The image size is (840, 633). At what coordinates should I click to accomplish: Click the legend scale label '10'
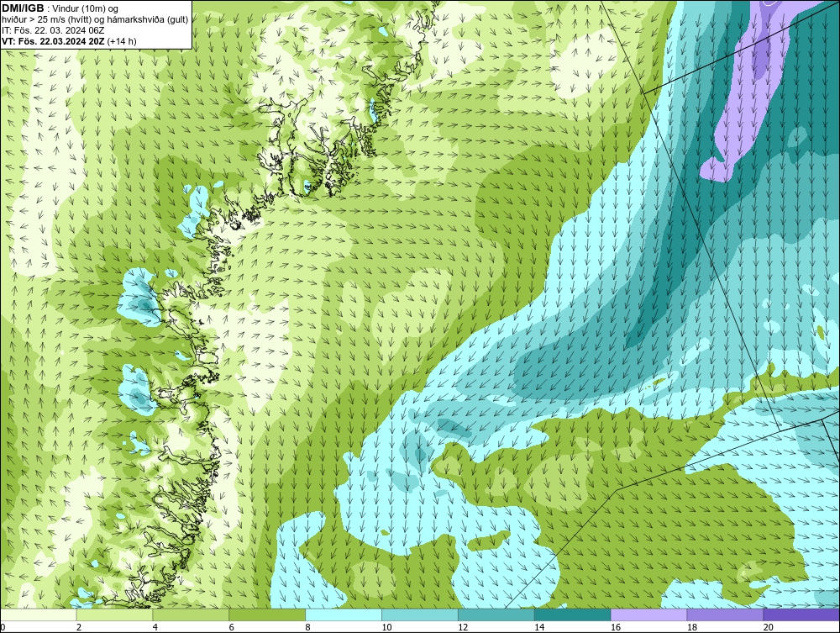pyautogui.click(x=386, y=627)
